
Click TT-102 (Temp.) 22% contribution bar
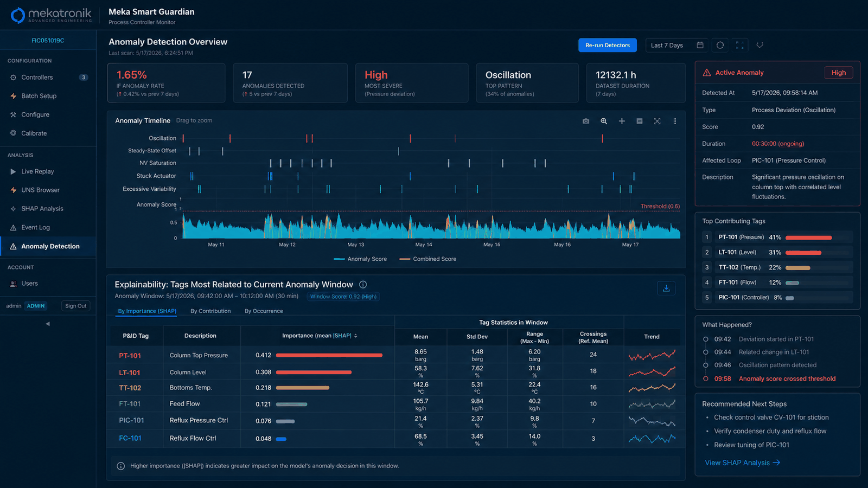[798, 268]
